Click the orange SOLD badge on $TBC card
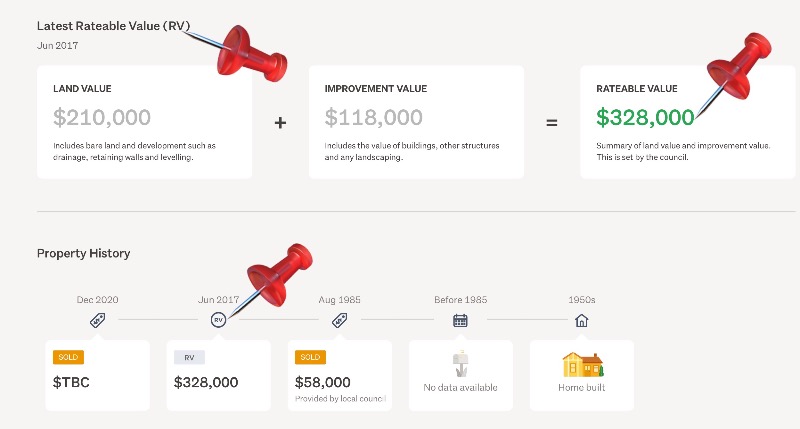Image resolution: width=800 pixels, height=429 pixels. [x=68, y=357]
